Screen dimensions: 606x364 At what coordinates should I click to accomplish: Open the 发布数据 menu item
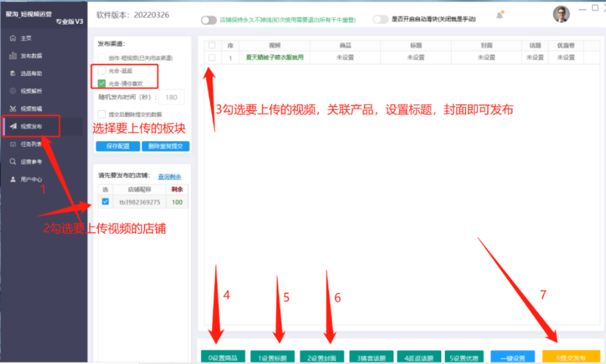pos(32,55)
